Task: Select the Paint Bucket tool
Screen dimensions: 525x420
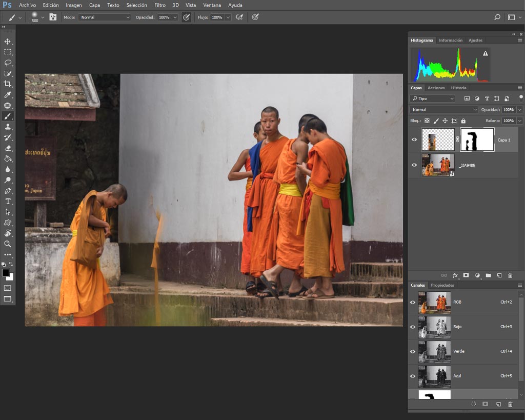Action: point(7,159)
